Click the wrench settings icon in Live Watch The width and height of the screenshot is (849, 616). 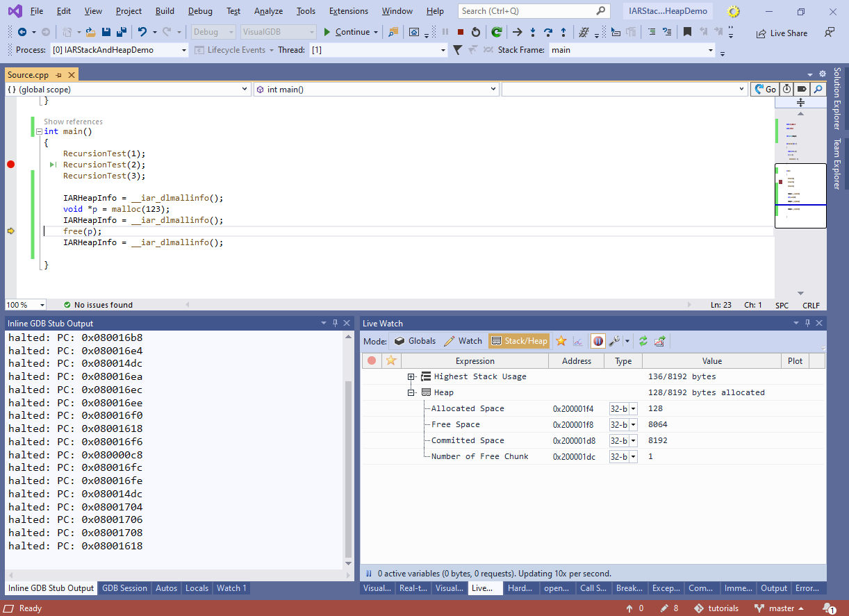[x=614, y=341]
